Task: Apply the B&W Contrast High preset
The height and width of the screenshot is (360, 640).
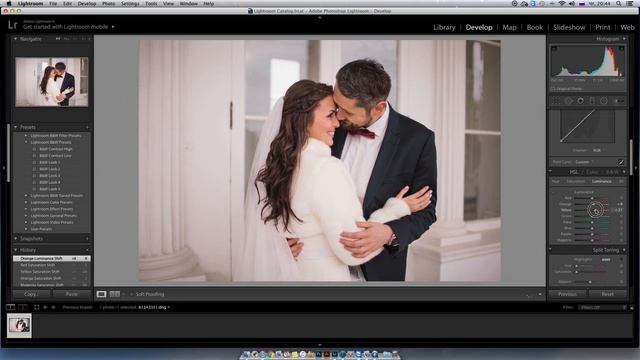Action: 56,149
